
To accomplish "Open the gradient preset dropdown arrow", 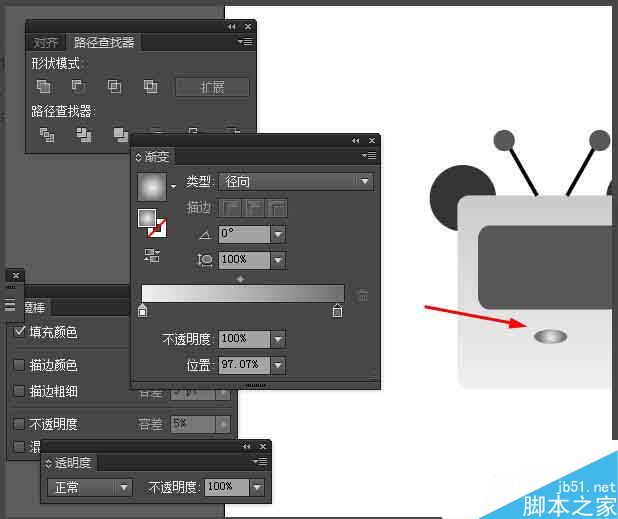I will 173,187.
